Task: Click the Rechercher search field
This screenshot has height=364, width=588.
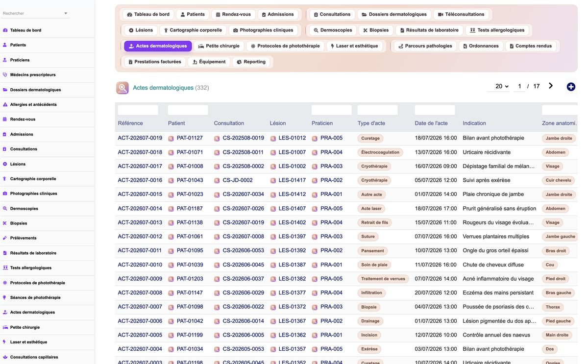Action: 32,13
